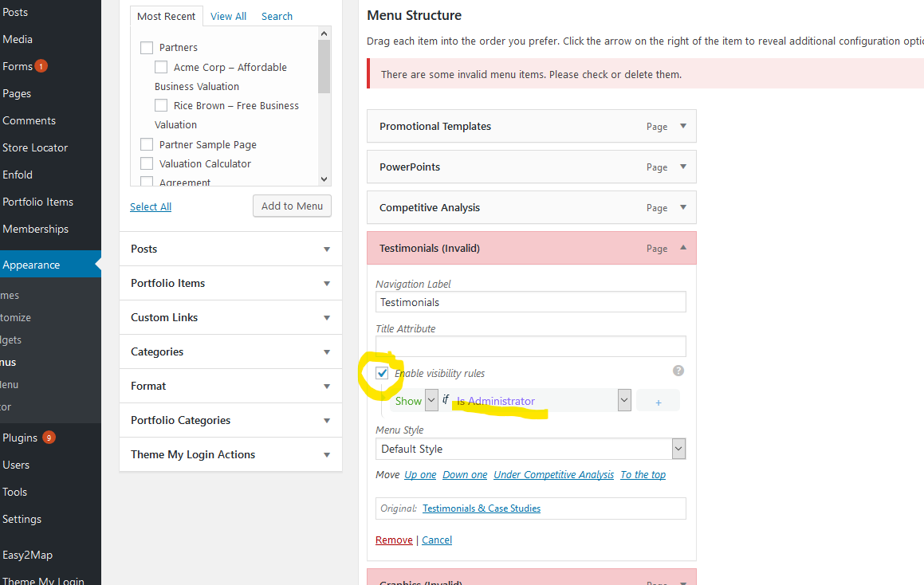
Task: Expand the Promotional Templates page item
Action: point(682,126)
